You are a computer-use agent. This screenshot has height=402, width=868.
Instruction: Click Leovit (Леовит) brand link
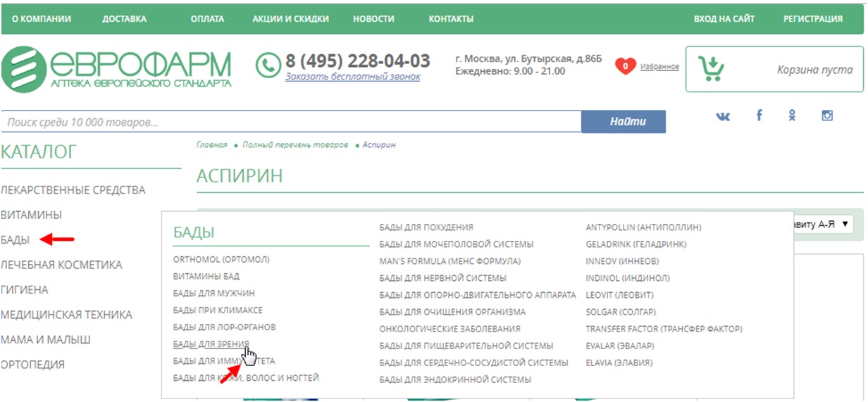[619, 295]
